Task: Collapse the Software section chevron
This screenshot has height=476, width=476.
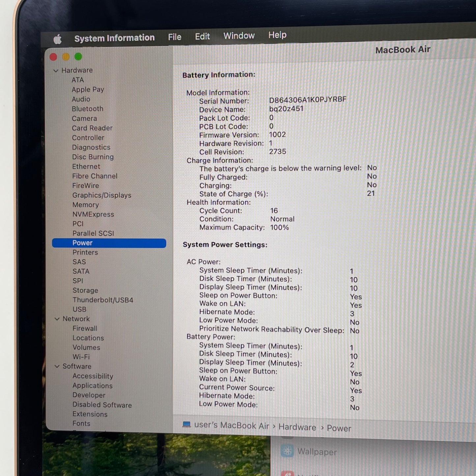Action: coord(57,366)
